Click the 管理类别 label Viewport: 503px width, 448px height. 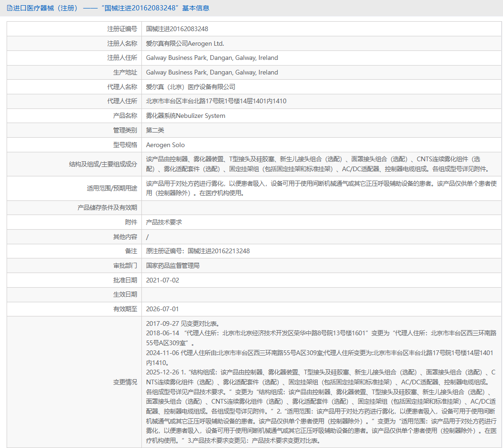[125, 130]
